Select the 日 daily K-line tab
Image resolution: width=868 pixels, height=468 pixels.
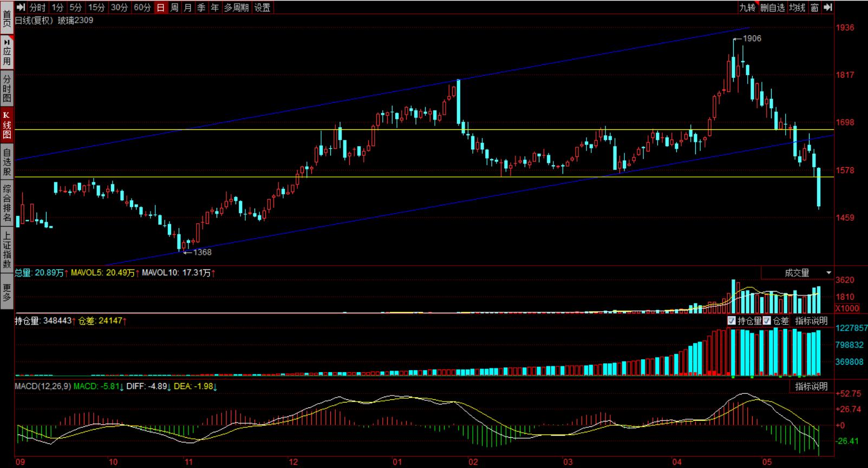pos(161,8)
